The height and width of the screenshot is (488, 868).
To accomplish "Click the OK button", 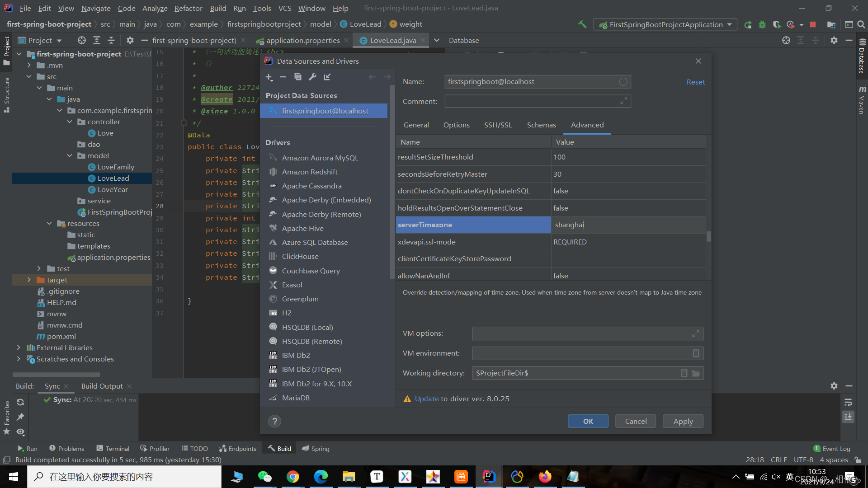I will point(588,421).
